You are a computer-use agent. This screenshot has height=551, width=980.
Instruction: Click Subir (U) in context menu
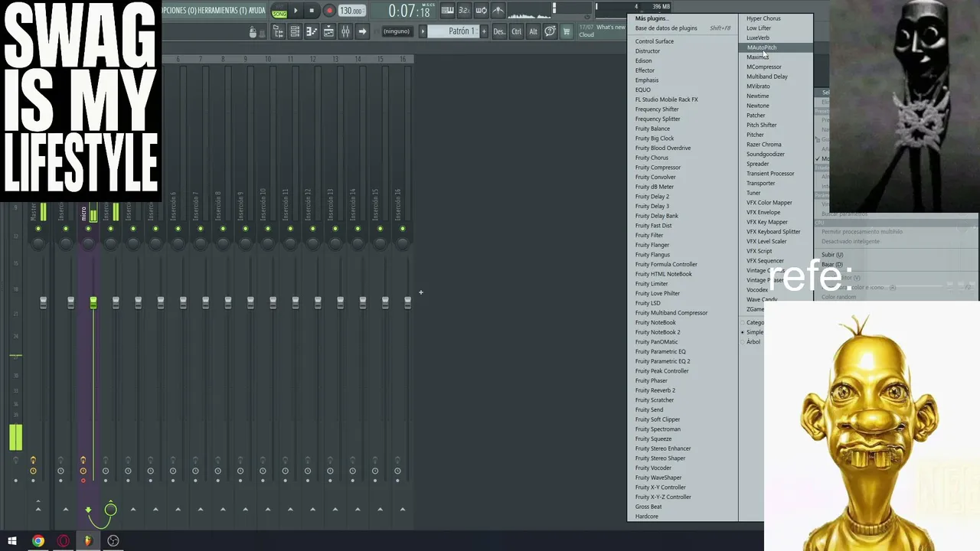[x=832, y=255]
